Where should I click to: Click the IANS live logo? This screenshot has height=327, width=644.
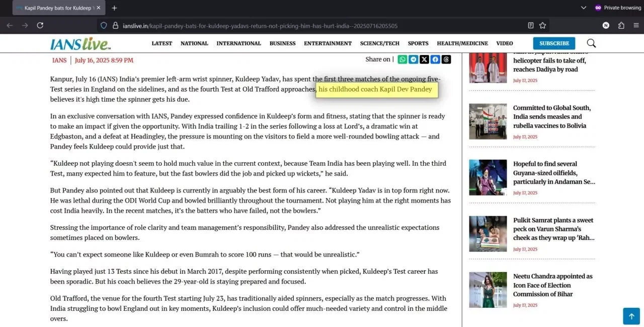click(x=80, y=44)
